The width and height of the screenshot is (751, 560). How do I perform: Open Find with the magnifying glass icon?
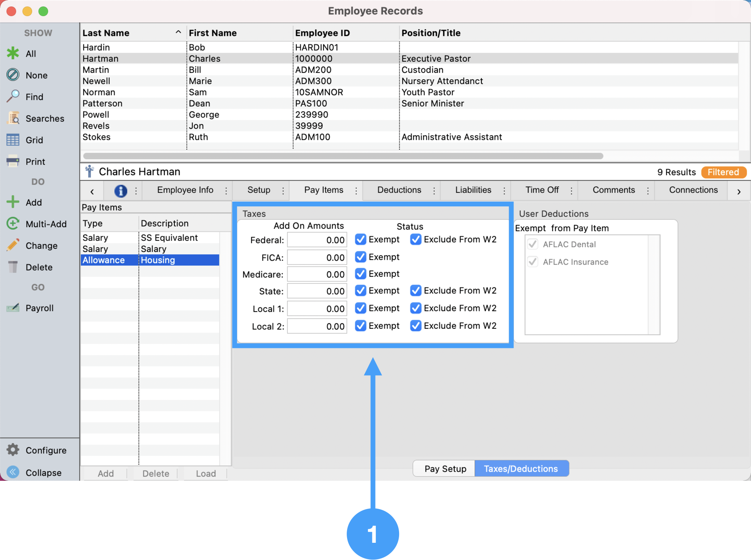[x=13, y=96]
